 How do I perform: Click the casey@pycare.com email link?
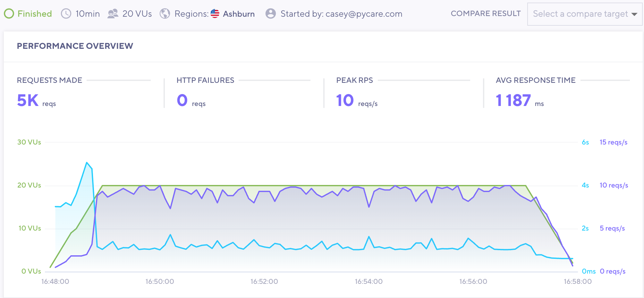coord(364,14)
